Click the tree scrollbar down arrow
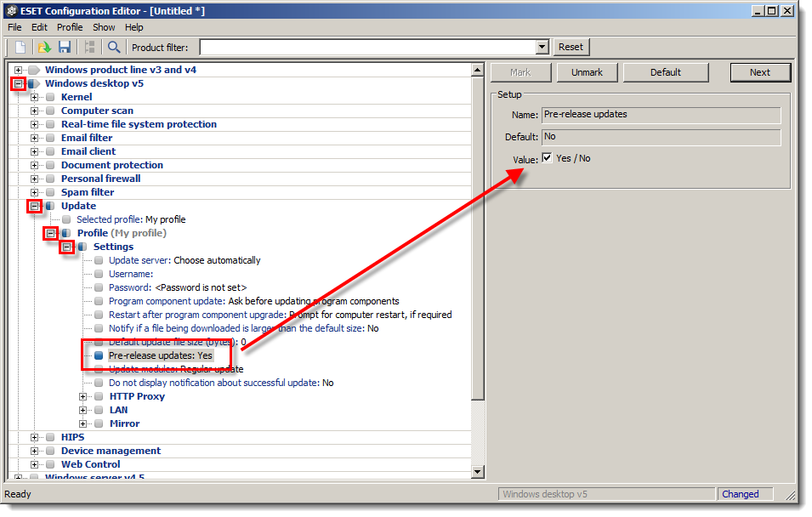The height and width of the screenshot is (517, 812). (x=478, y=472)
